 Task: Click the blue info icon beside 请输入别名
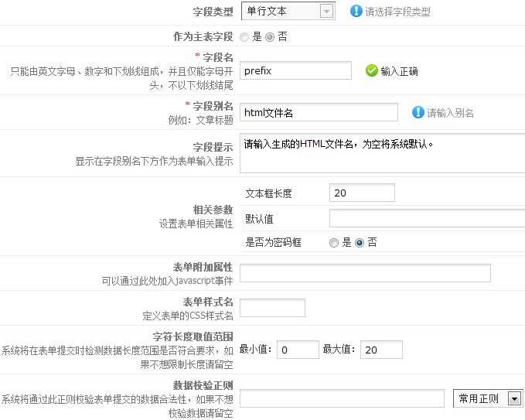click(418, 112)
